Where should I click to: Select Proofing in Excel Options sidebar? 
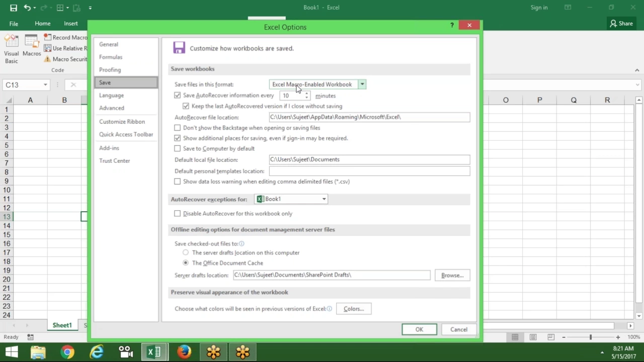126,69
